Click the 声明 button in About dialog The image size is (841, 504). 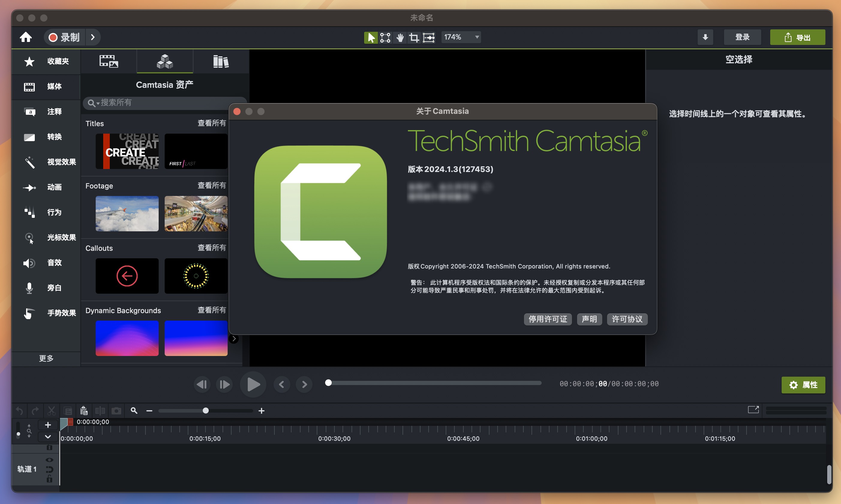pos(589,319)
